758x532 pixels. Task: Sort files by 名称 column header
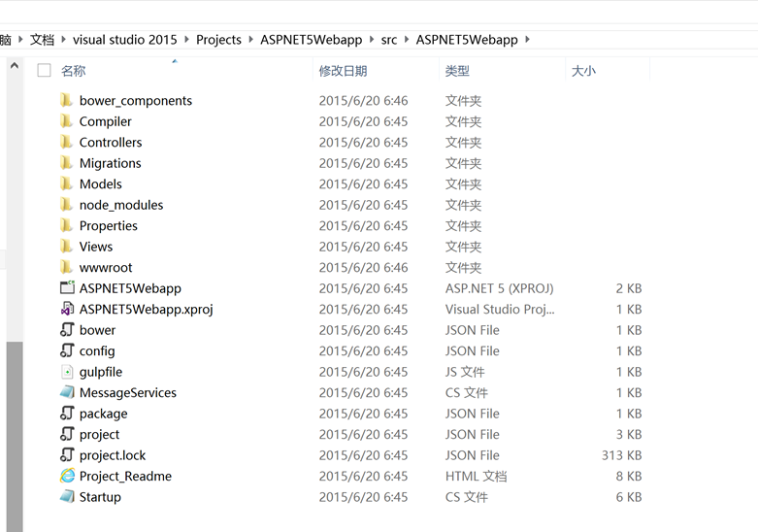click(x=73, y=71)
